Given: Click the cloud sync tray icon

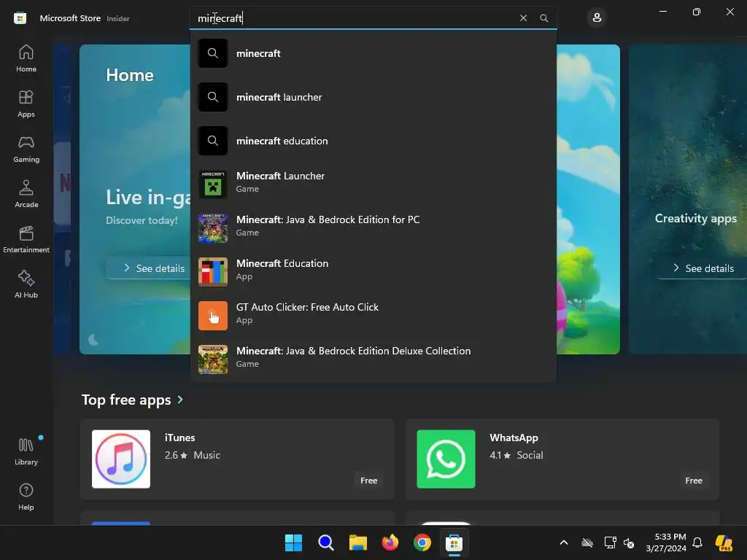Looking at the screenshot, I should point(587,542).
